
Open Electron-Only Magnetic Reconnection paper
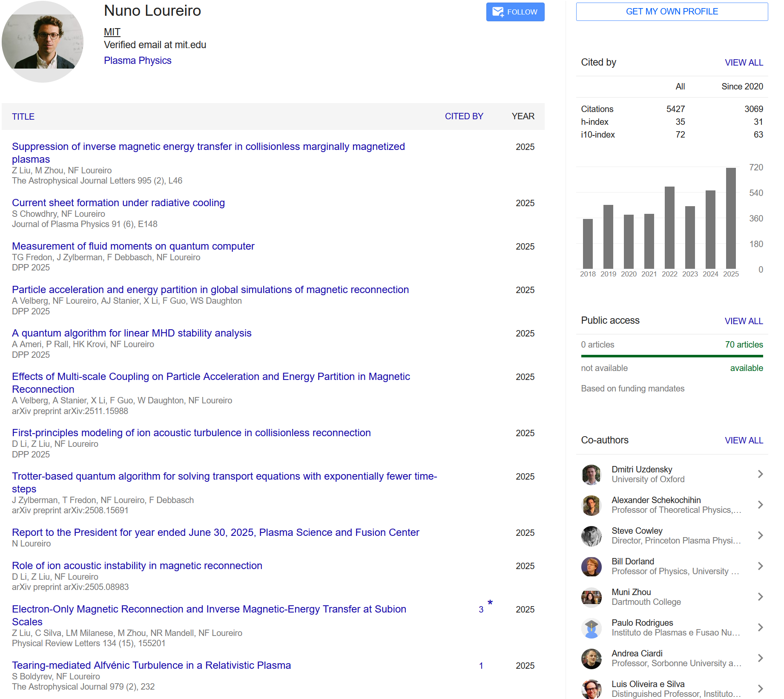tap(209, 616)
